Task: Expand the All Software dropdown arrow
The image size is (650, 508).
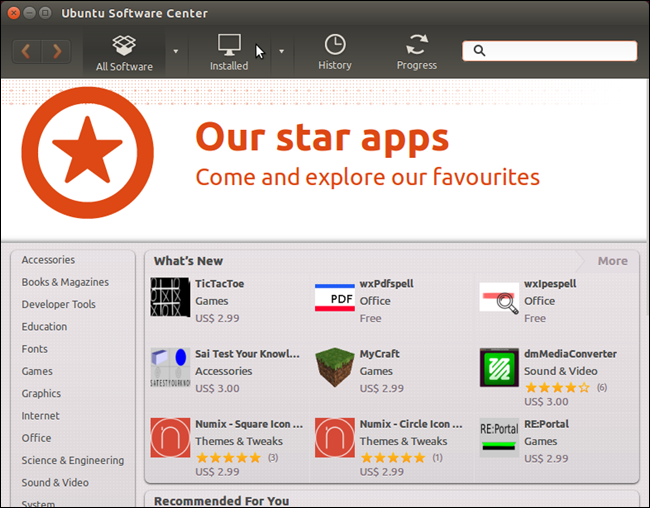Action: (x=176, y=51)
